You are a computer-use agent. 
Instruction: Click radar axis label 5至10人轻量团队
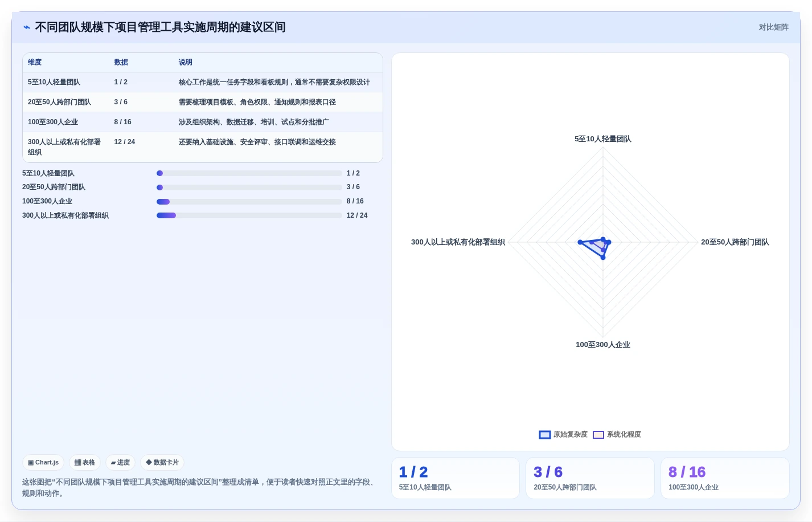tap(603, 139)
